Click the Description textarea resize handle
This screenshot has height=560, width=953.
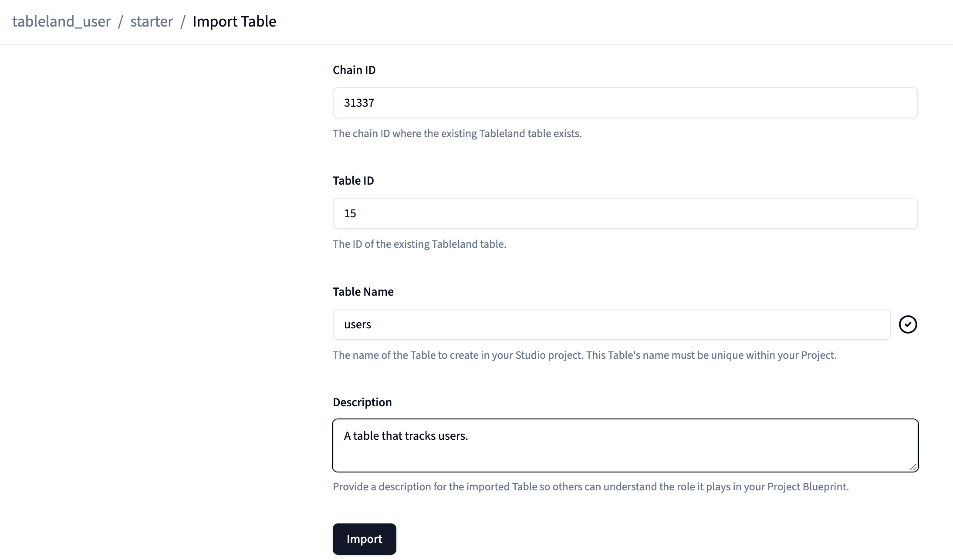point(913,467)
